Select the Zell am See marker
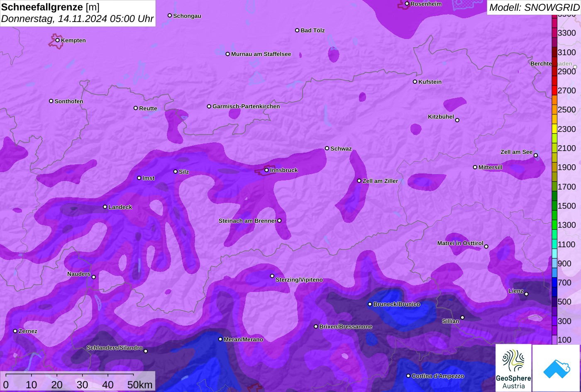Screen dimensions: 581x392 click(x=536, y=156)
